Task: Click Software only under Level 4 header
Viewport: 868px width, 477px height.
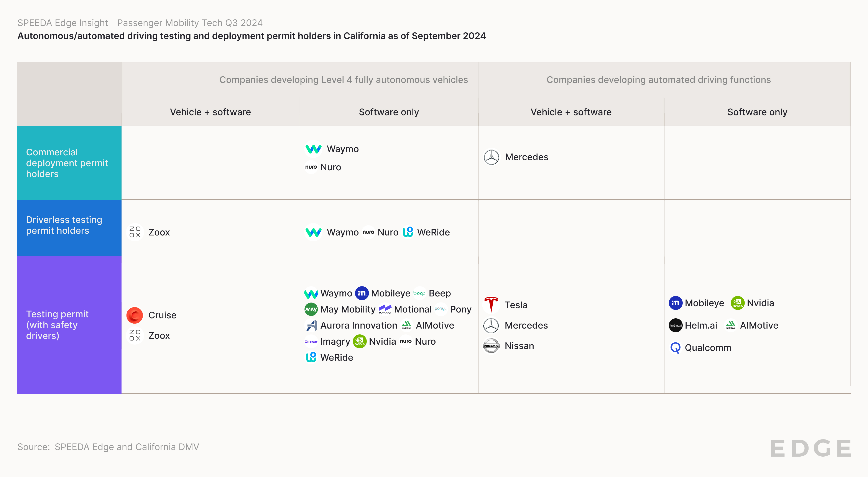Action: pos(389,112)
